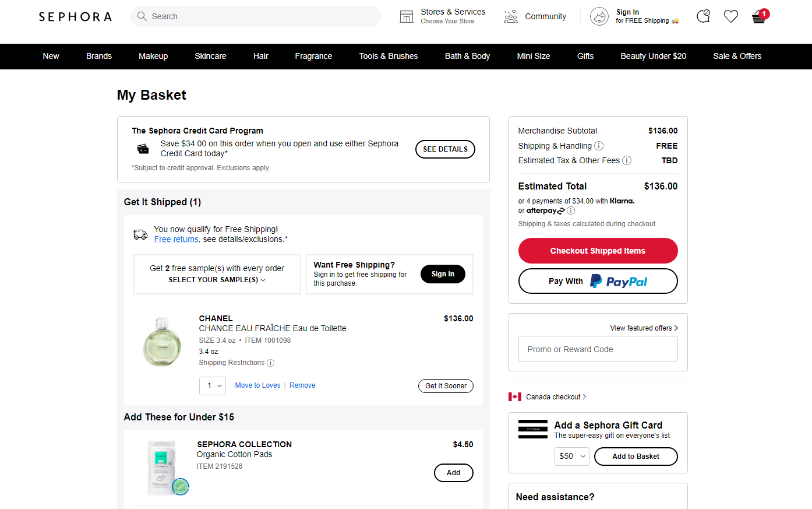Viewport: 812px width, 509px height.
Task: Pay with PayPal button
Action: coord(598,281)
